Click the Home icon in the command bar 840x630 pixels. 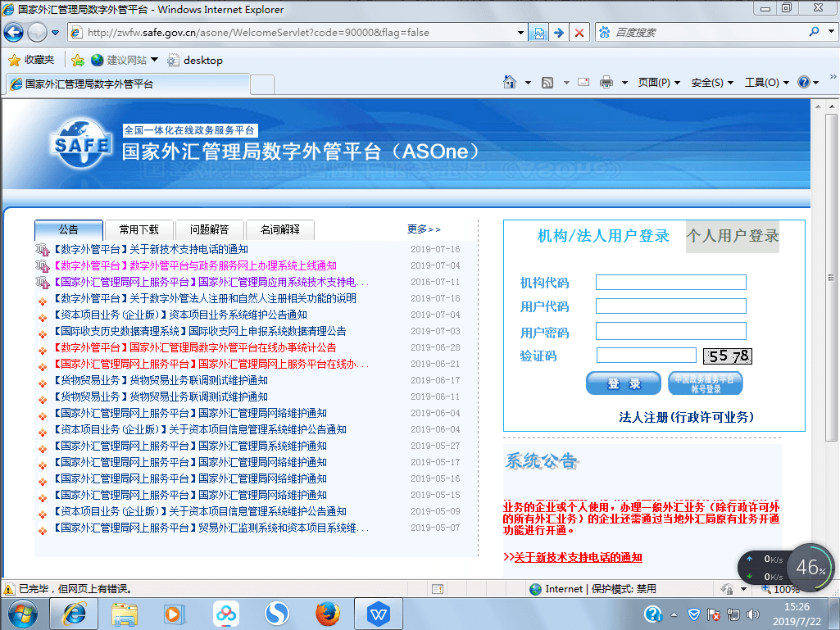tap(510, 83)
